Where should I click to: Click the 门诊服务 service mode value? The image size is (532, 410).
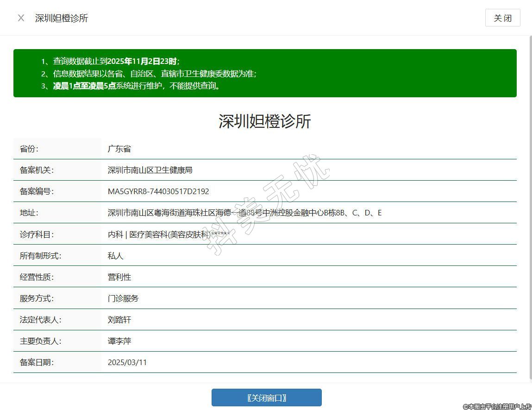pyautogui.click(x=123, y=298)
